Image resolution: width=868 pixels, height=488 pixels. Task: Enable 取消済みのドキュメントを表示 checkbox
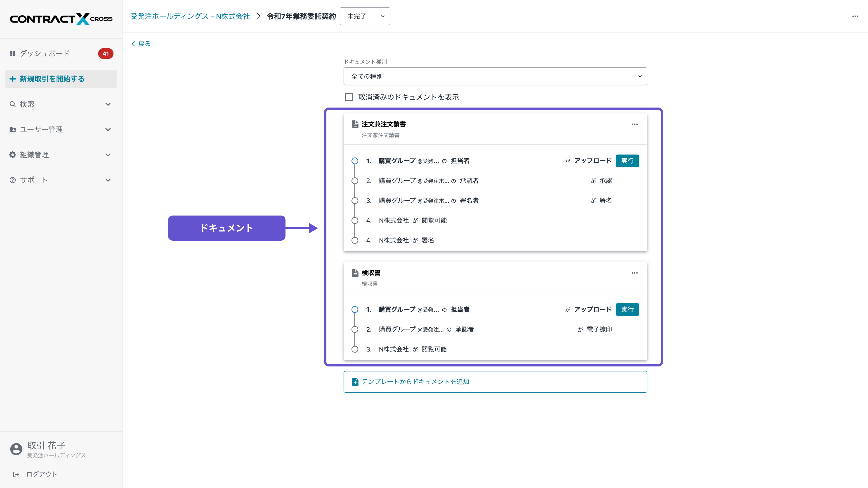click(349, 97)
